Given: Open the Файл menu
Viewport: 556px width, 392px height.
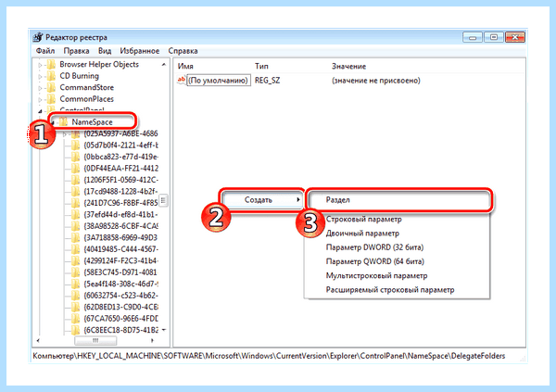Looking at the screenshot, I should click(45, 51).
